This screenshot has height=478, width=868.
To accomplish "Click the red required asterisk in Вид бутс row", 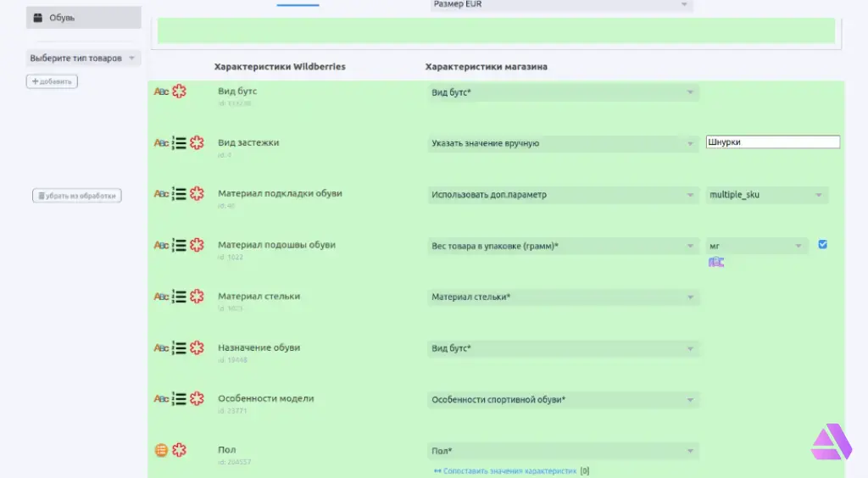I will point(179,92).
